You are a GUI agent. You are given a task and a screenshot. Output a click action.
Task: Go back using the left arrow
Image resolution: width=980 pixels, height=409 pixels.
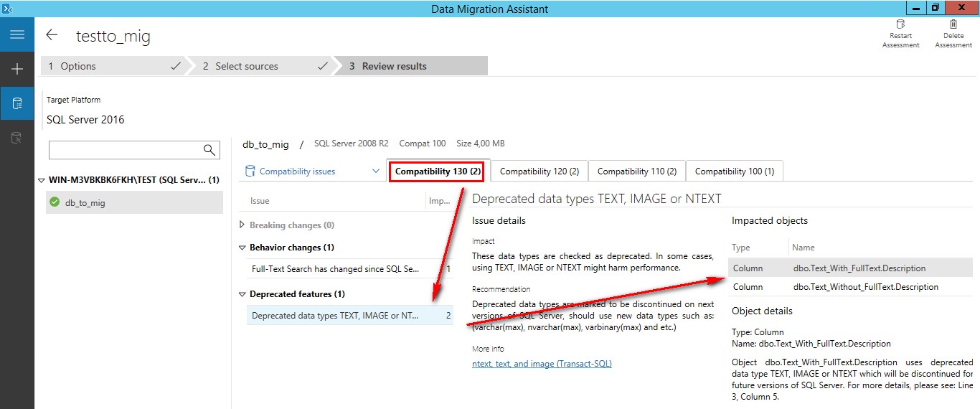pos(52,34)
